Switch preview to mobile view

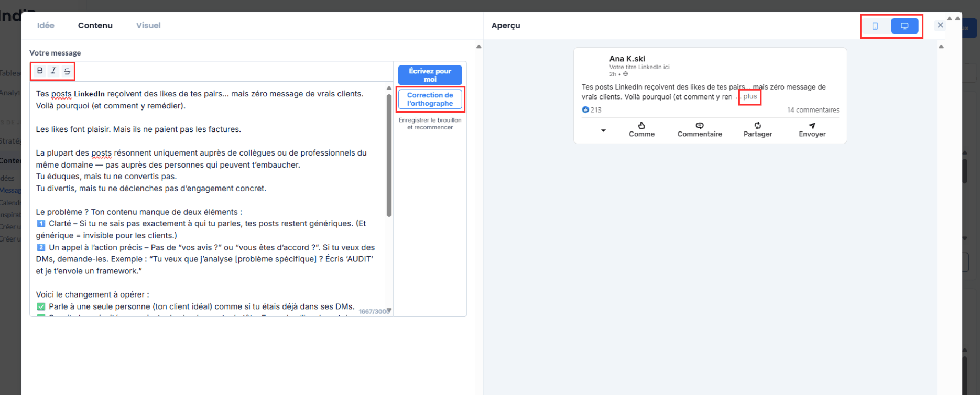[875, 26]
